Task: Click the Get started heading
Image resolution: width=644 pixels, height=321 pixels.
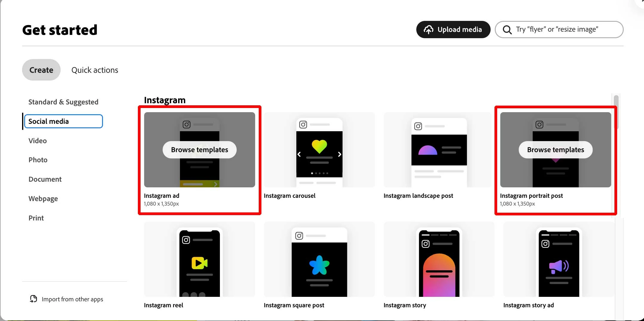Action: pos(60,30)
